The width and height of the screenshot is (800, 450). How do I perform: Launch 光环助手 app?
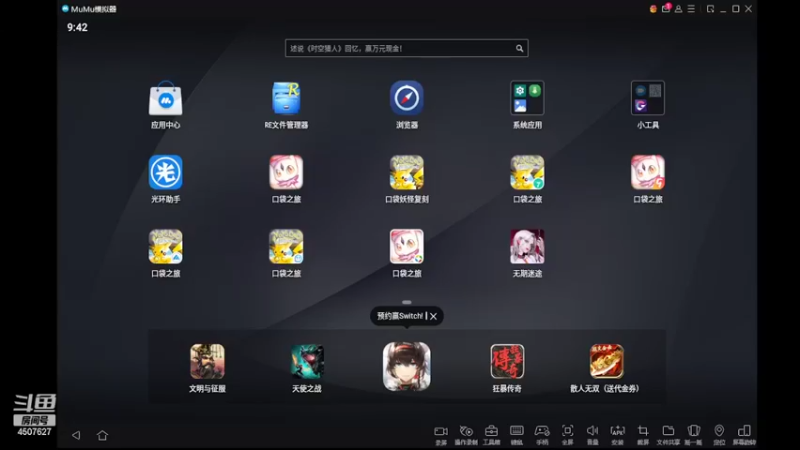tap(165, 172)
